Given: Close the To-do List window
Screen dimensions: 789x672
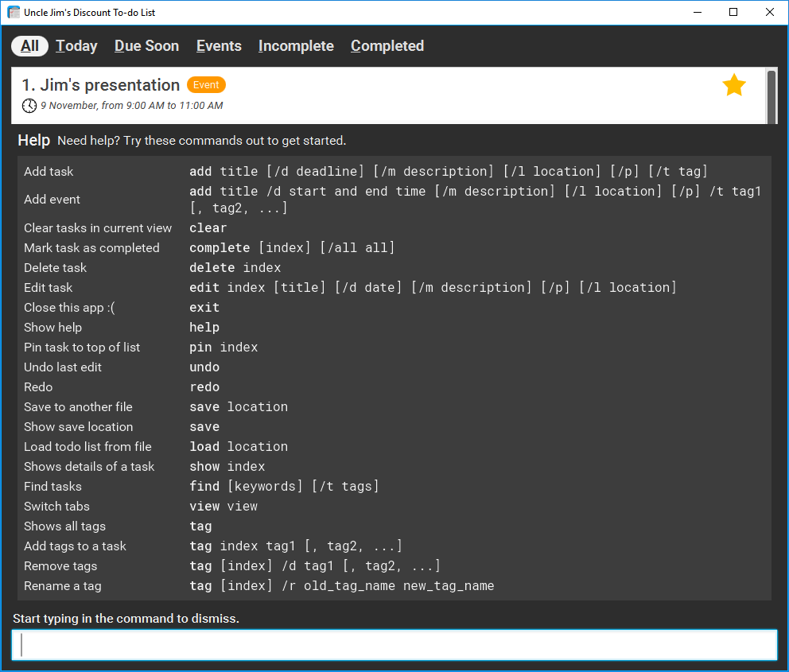Looking at the screenshot, I should 770,12.
